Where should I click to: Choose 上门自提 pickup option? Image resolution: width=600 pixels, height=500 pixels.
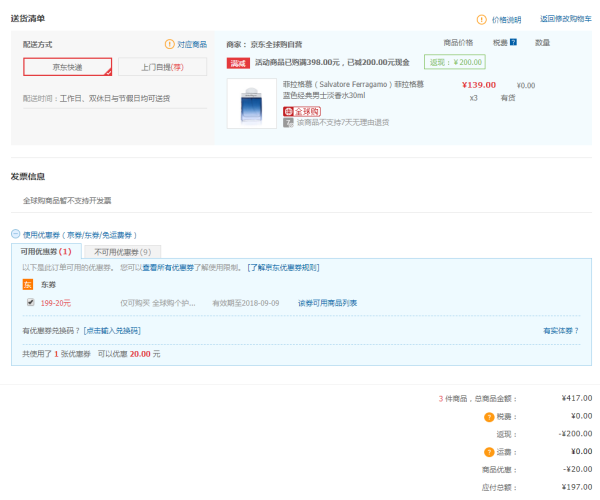pos(162,67)
